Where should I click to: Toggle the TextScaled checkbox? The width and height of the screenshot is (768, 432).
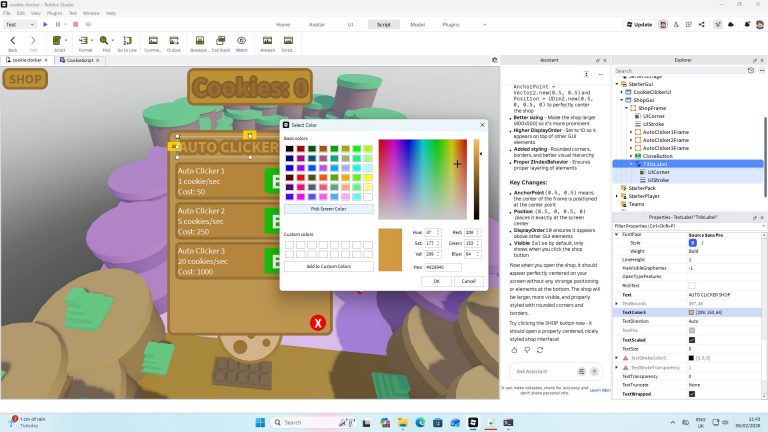[692, 339]
